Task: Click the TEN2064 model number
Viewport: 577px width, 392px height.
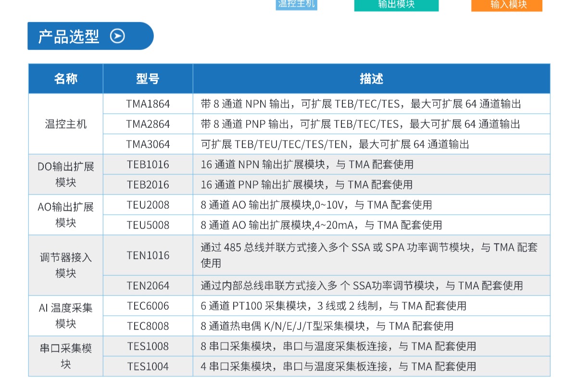Action: pos(148,286)
